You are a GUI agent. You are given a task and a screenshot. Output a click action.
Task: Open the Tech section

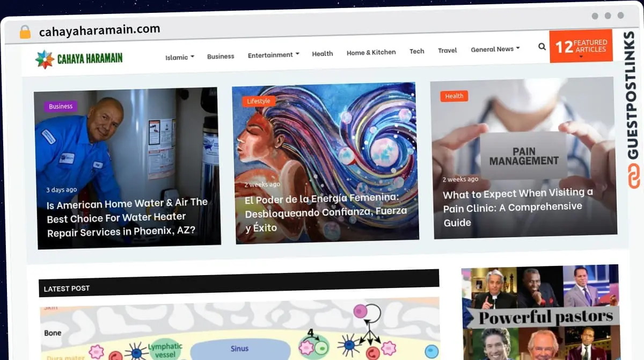(x=417, y=51)
